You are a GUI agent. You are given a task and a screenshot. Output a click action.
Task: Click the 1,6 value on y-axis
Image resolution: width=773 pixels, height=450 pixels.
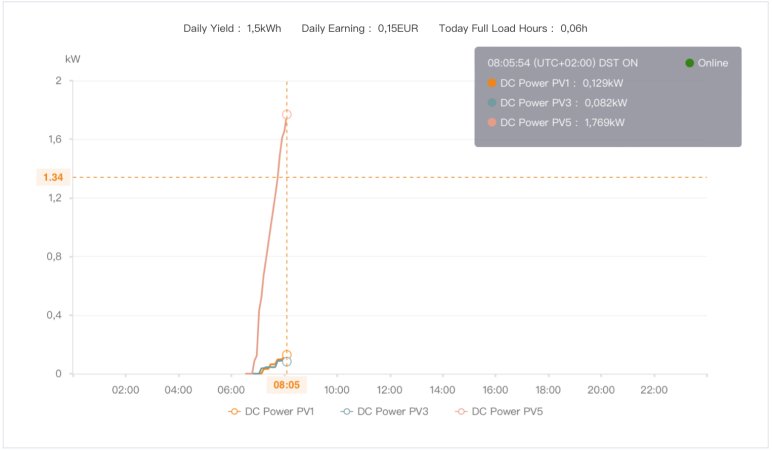(x=54, y=140)
